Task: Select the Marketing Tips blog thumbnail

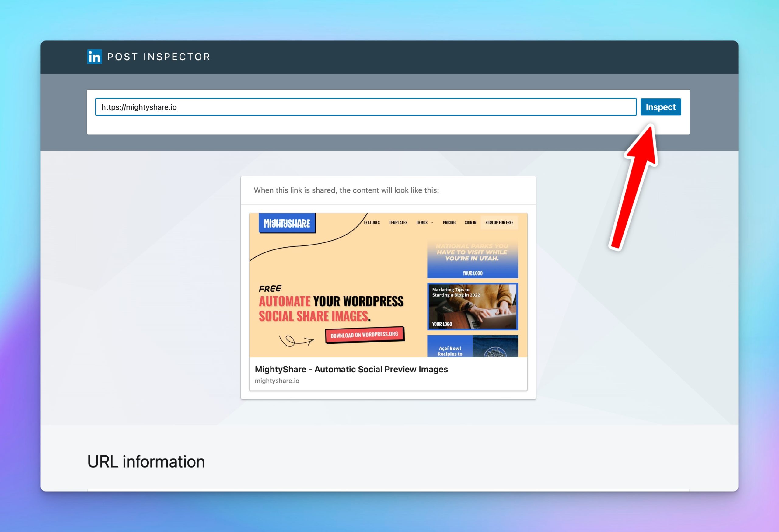Action: [472, 307]
